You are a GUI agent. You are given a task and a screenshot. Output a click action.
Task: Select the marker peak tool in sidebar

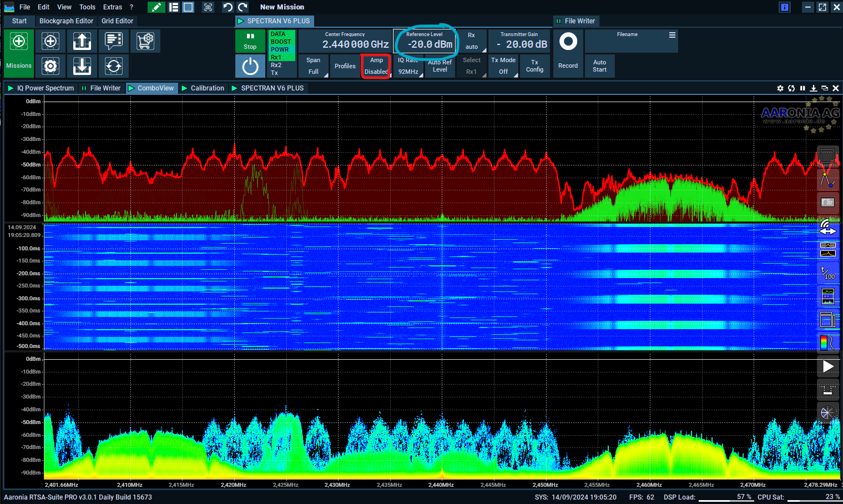coord(827,179)
